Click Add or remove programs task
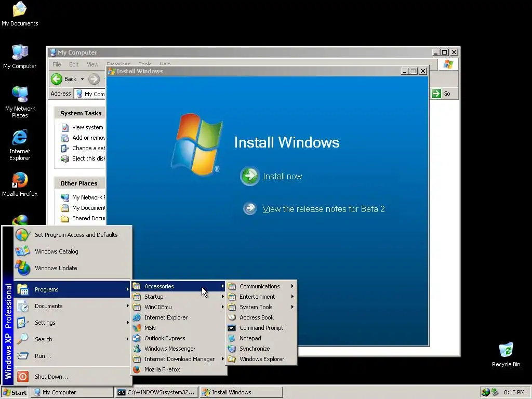Screen dimensions: 532x399 point(83,138)
